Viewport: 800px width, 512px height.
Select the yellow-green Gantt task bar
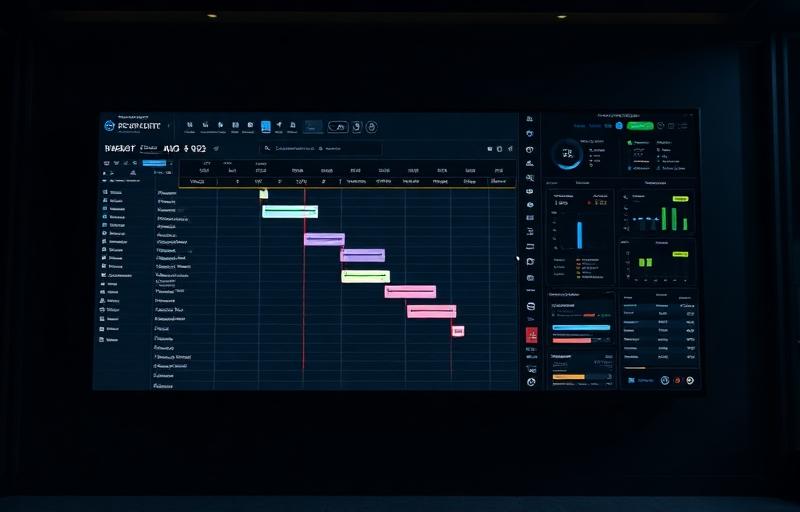pos(365,276)
